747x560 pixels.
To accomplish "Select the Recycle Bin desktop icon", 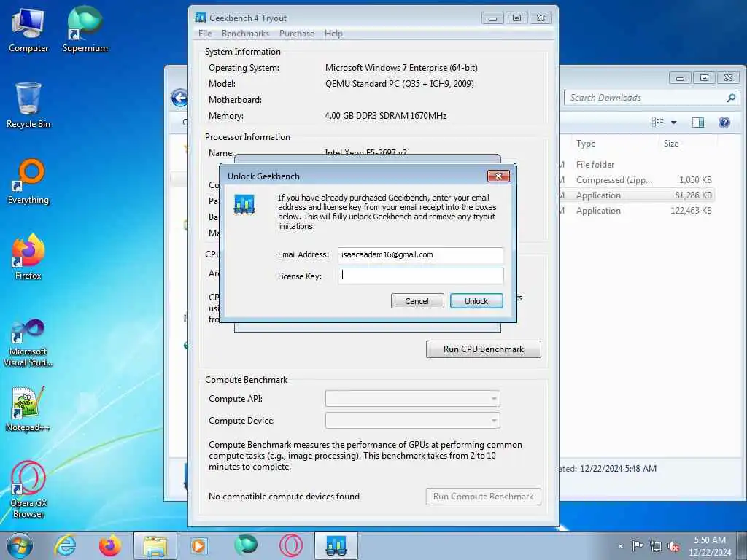I will click(x=28, y=105).
